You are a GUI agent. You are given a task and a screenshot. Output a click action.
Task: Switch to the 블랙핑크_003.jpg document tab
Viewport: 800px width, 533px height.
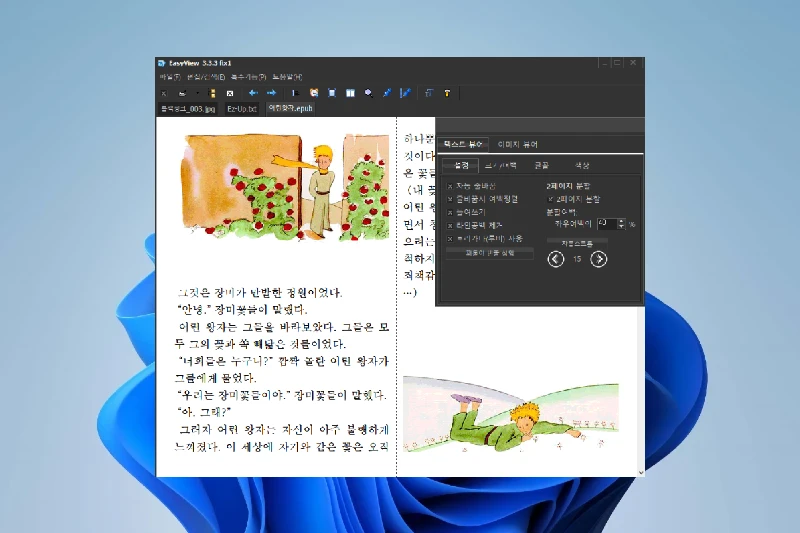coord(188,109)
